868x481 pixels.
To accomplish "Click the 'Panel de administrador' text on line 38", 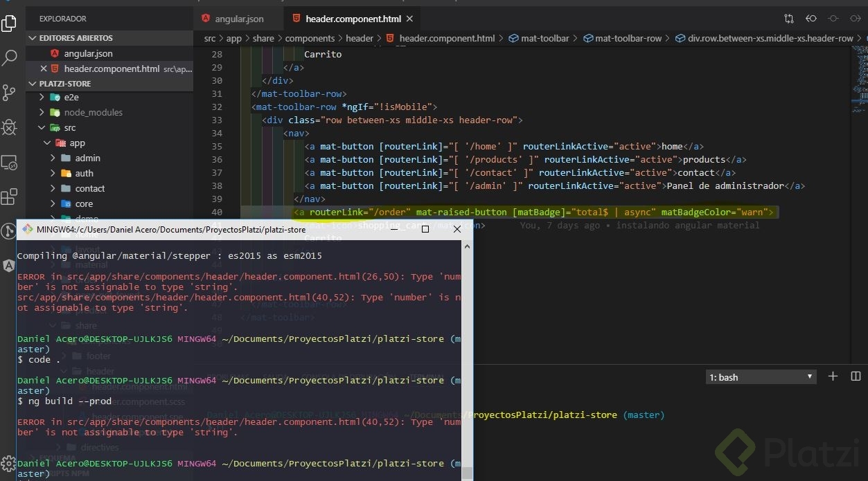I will point(725,185).
